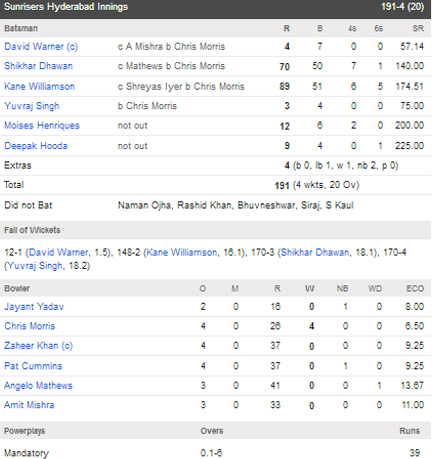Click the Powerplays section header

(x=215, y=431)
